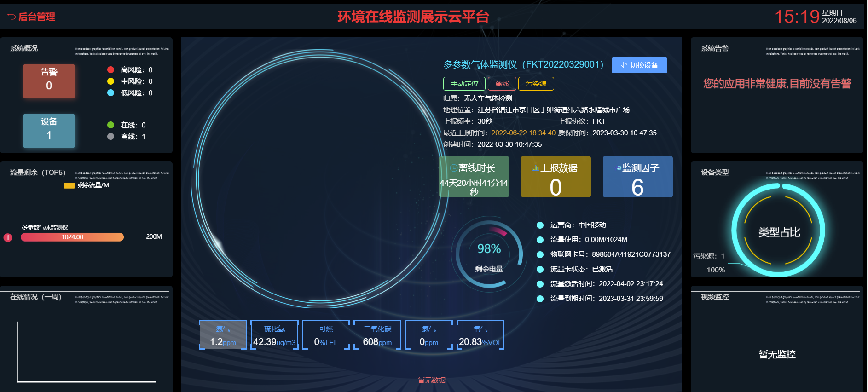The width and height of the screenshot is (868, 392).
Task: Click the arrow icon in 监测因子
Action: click(619, 168)
